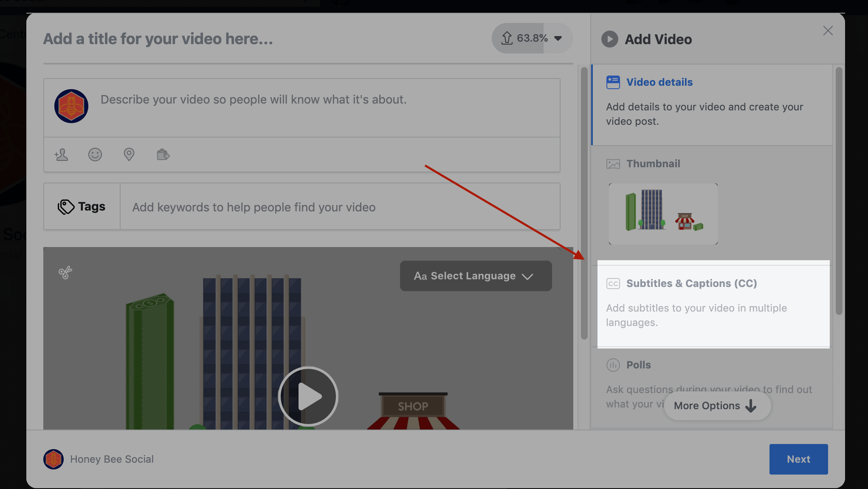Add a location with the pin icon
868x489 pixels.
click(x=129, y=155)
